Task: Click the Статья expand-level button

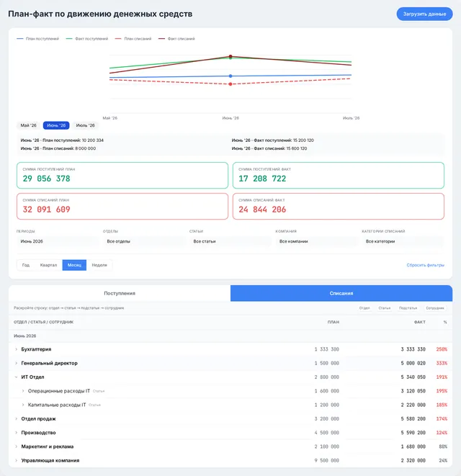Action: (385, 308)
